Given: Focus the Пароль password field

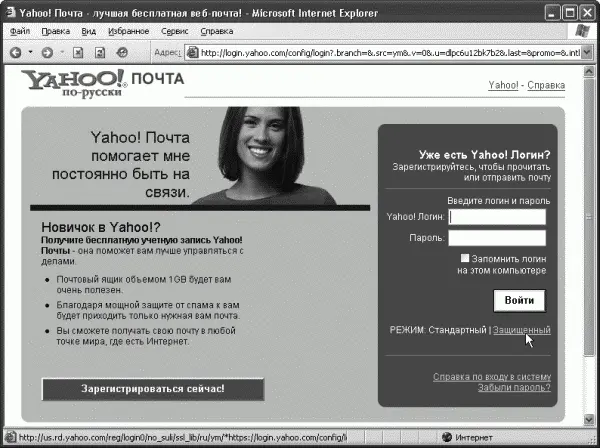Looking at the screenshot, I should [x=497, y=238].
